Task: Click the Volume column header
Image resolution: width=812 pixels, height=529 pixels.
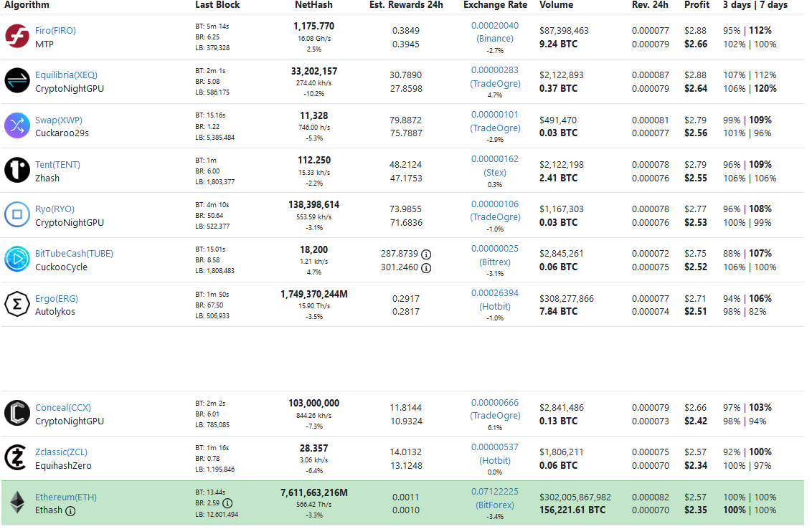Action: click(x=556, y=4)
